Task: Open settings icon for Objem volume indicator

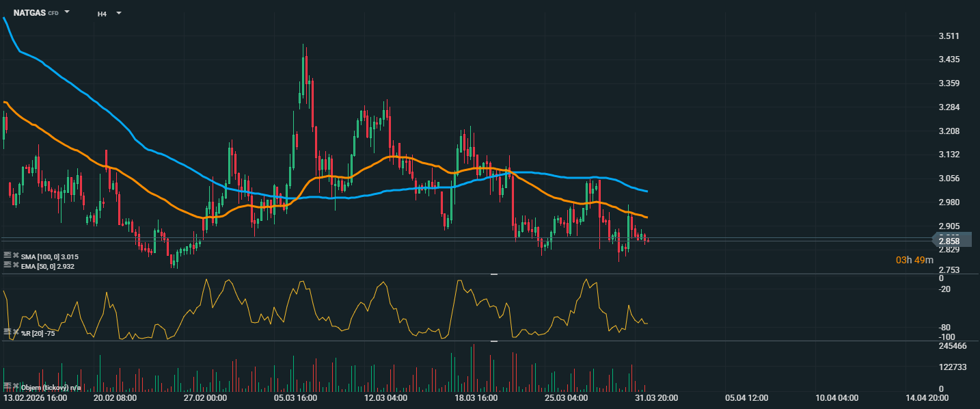Action: pos(8,386)
